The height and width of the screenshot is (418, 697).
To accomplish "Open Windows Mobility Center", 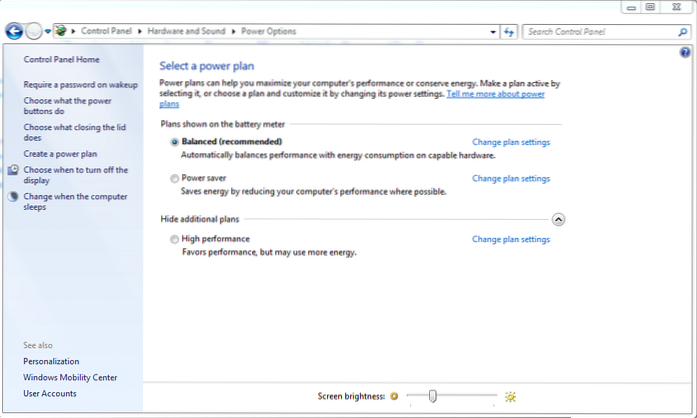I will click(x=70, y=378).
